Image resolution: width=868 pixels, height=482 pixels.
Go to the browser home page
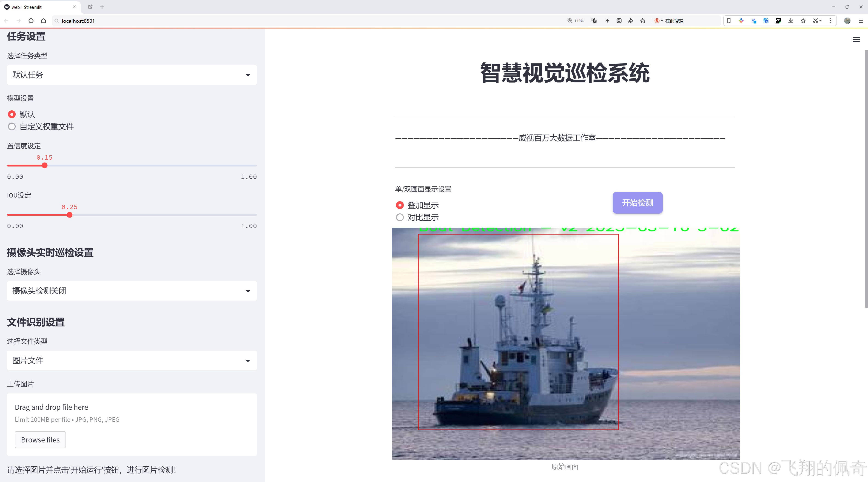point(43,21)
